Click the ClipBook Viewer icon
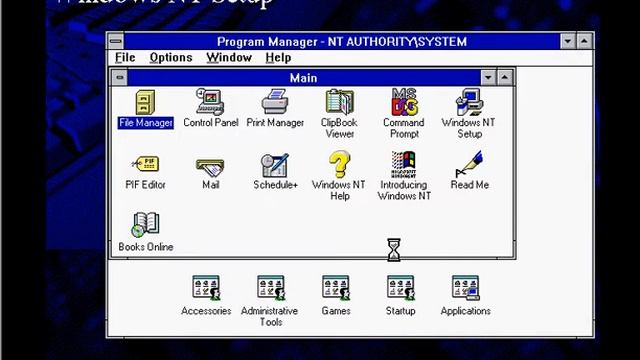The image size is (640, 360). click(x=339, y=102)
